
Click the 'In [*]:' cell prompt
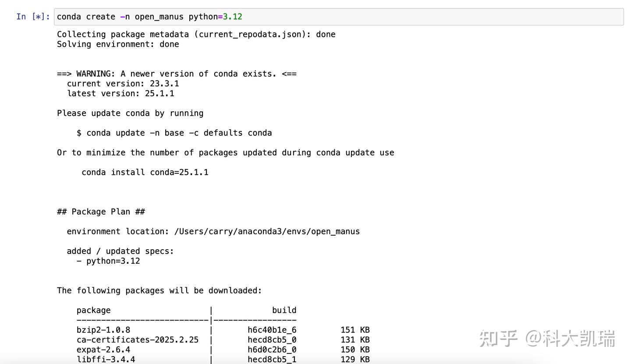pyautogui.click(x=33, y=17)
